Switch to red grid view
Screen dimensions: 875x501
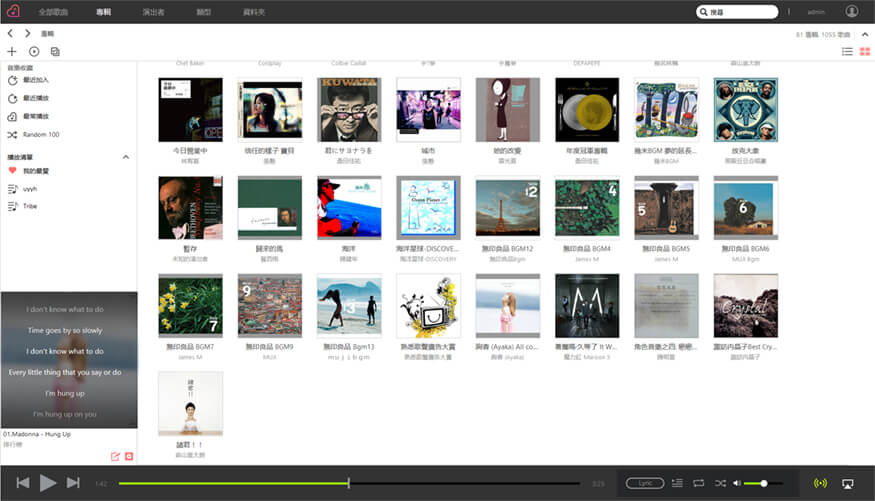(865, 51)
